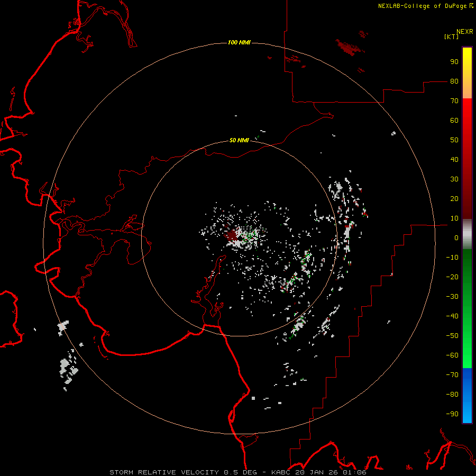The height and width of the screenshot is (476, 476).
Task: Click the positive 70 knot scale label
Action: click(x=454, y=101)
